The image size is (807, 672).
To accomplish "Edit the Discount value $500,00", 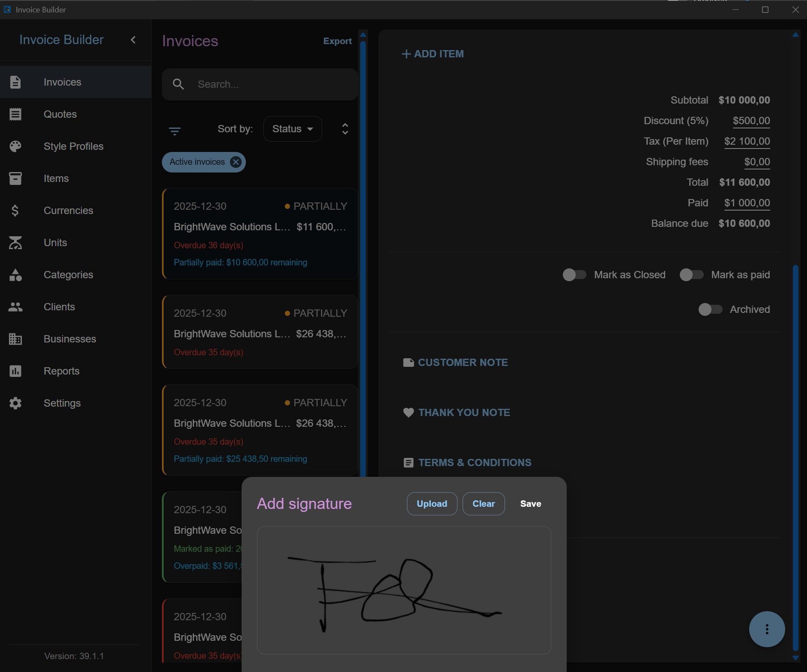I will (x=751, y=121).
